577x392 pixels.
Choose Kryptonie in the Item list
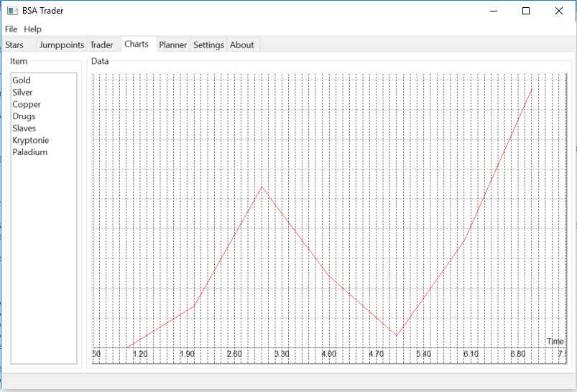pos(31,140)
